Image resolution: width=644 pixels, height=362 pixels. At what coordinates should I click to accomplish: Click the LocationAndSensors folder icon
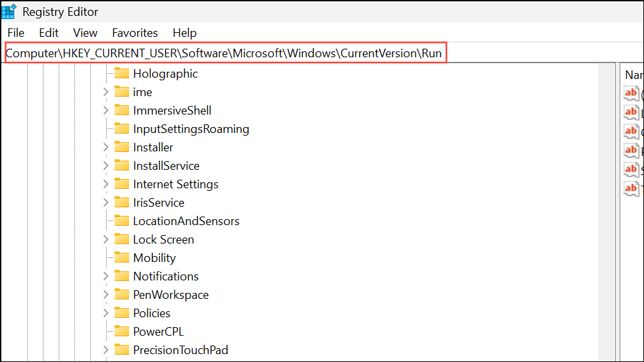pos(121,220)
